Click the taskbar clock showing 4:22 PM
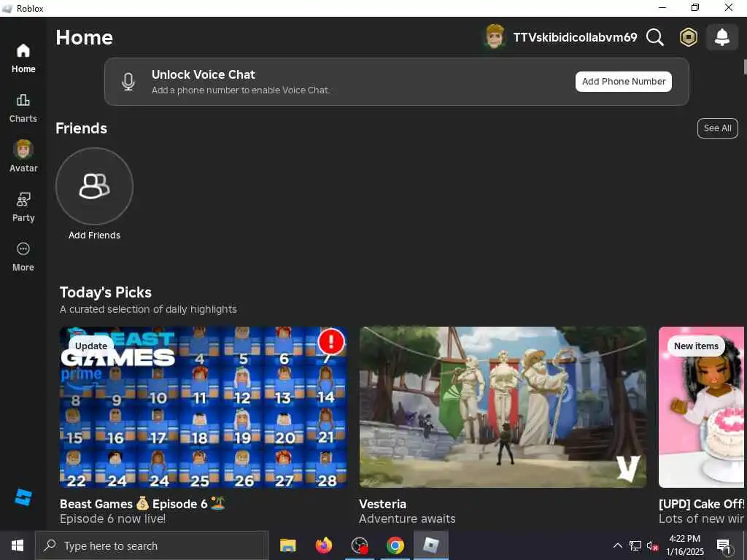 [684, 545]
